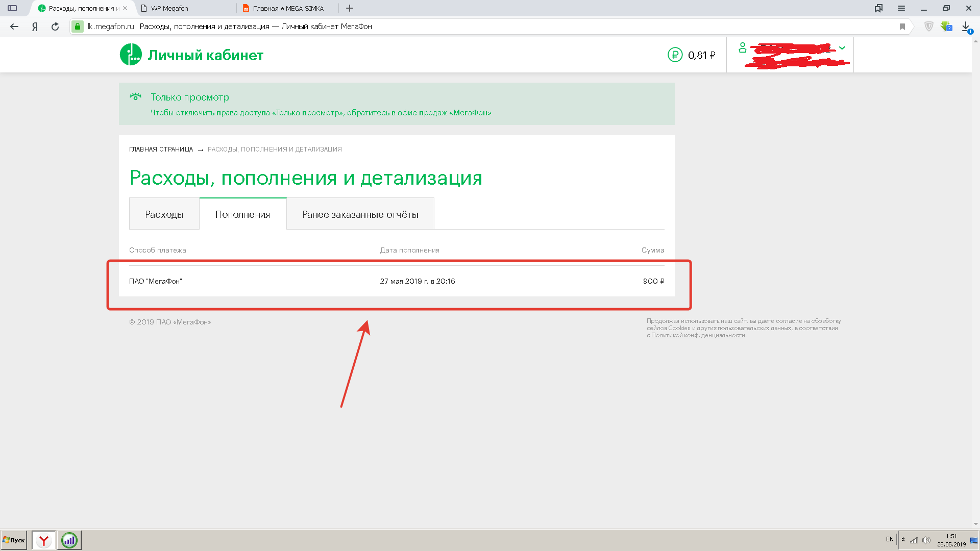
Task: Click the Сумма column header
Action: [653, 250]
